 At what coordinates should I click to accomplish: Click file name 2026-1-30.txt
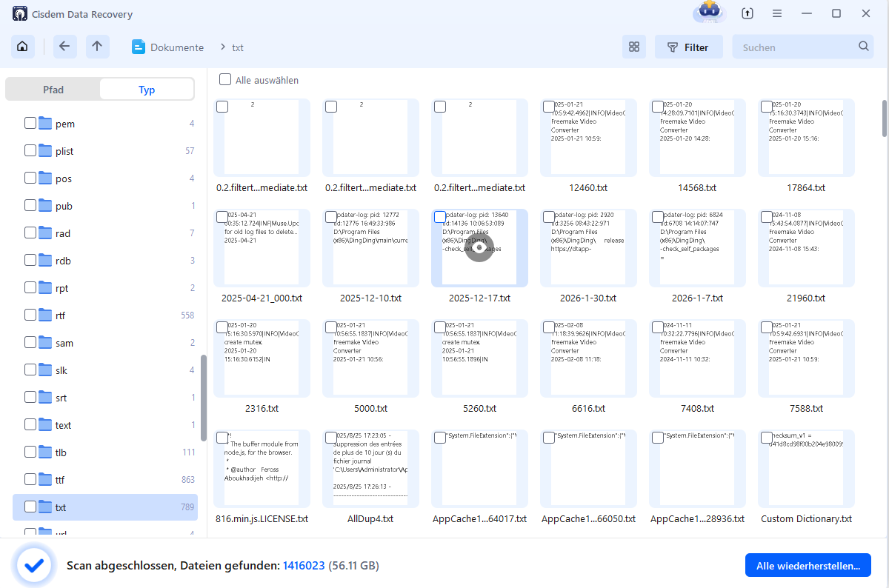tap(588, 298)
